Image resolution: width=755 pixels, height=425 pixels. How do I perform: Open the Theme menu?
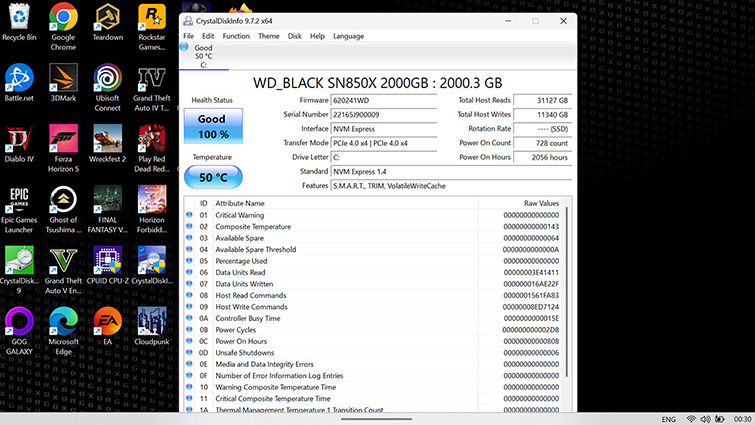(269, 36)
